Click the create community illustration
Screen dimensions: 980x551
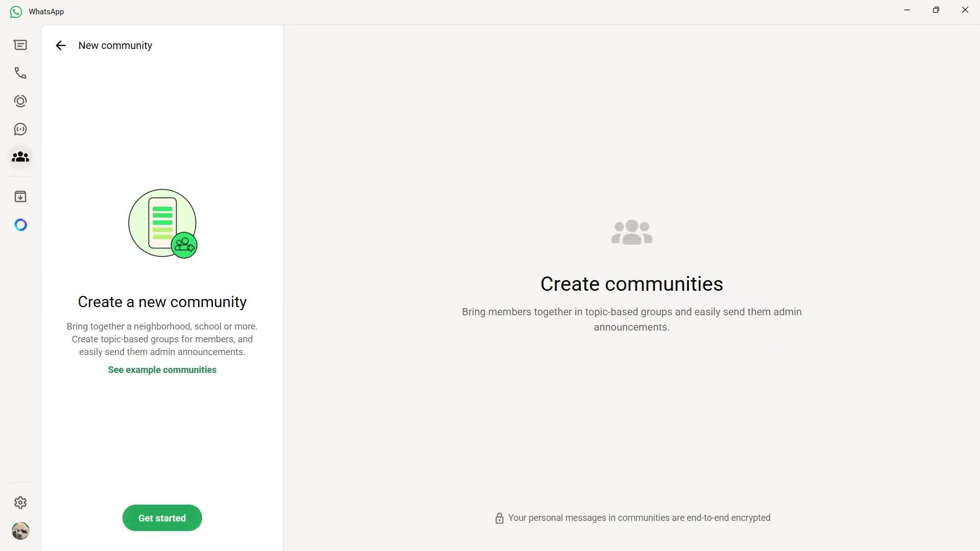coord(162,223)
